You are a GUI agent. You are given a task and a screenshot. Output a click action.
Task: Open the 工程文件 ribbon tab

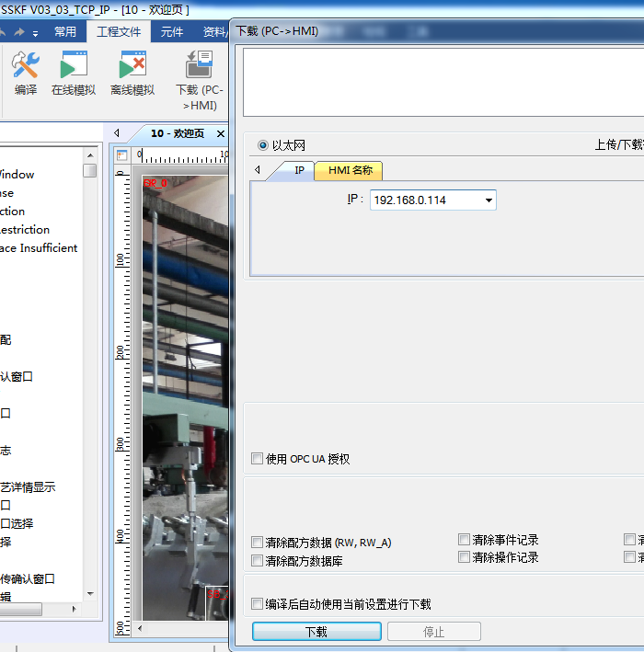coord(119,31)
